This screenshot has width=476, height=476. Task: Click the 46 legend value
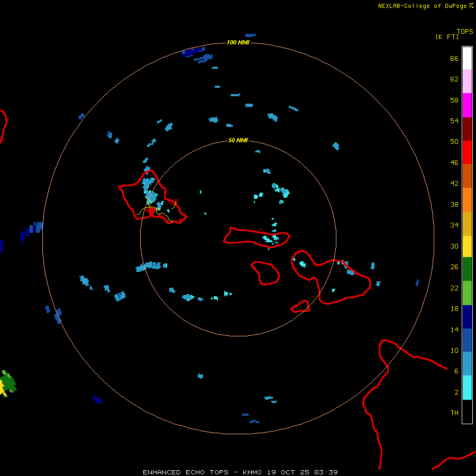point(454,163)
